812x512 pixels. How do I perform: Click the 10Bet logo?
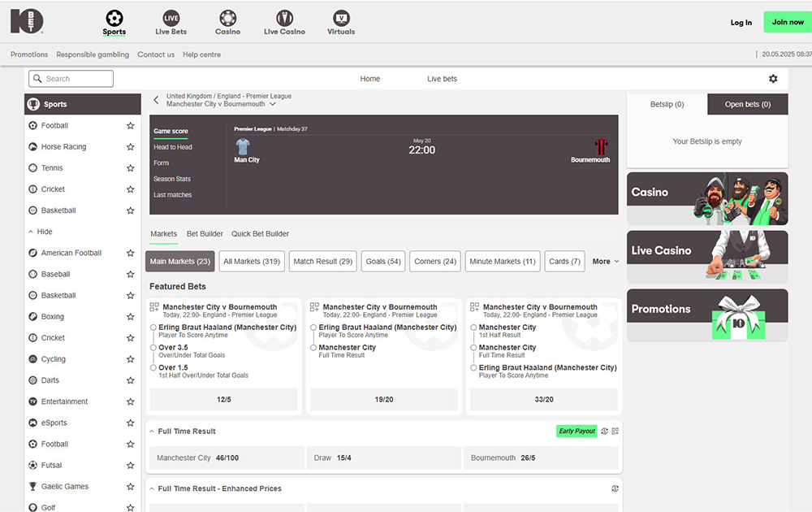coord(27,21)
